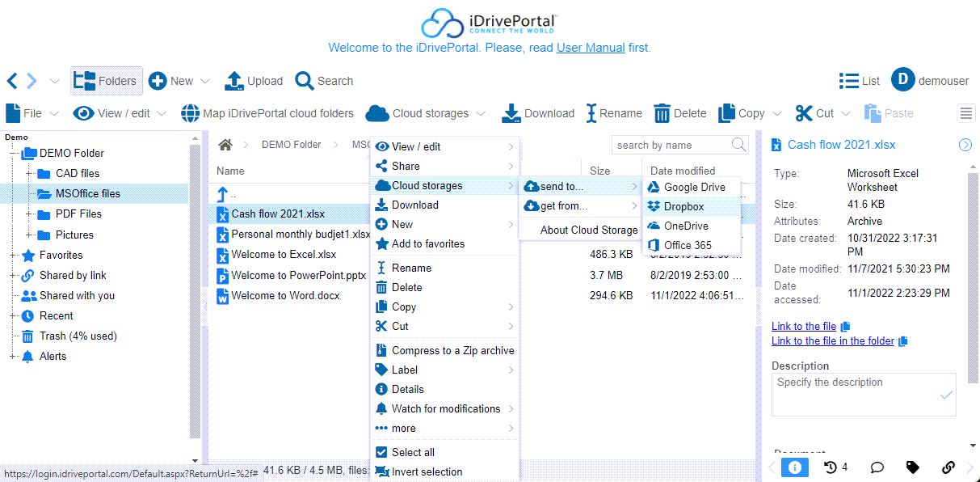Expand the CAD files tree node

(x=29, y=173)
